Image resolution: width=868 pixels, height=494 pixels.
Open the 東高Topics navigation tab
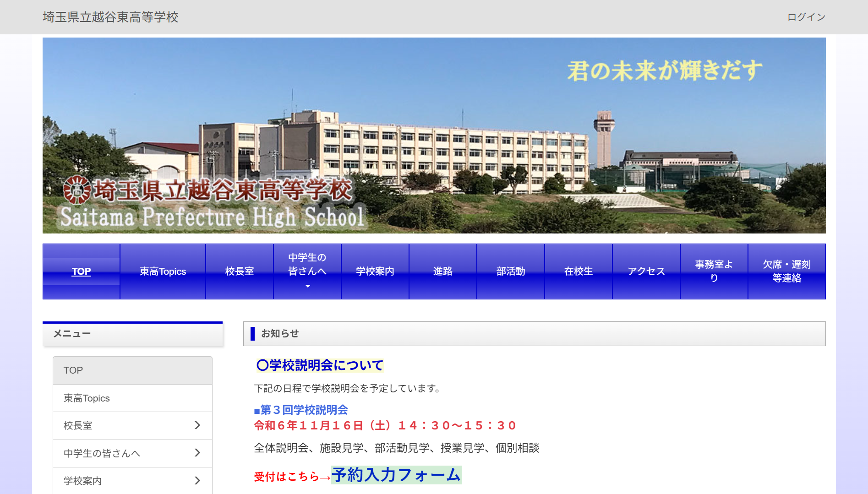[163, 271]
